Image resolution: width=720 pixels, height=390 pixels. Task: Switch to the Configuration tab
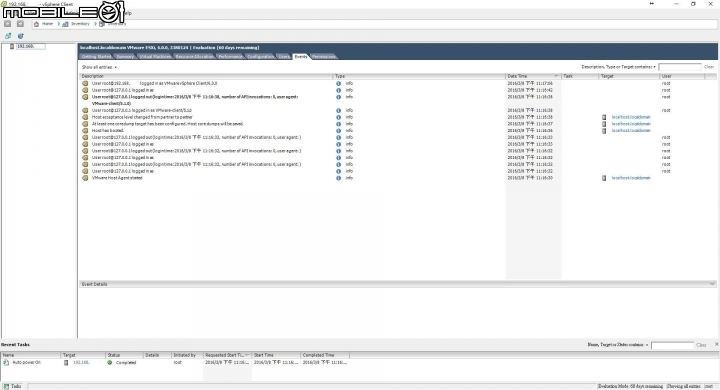point(260,57)
